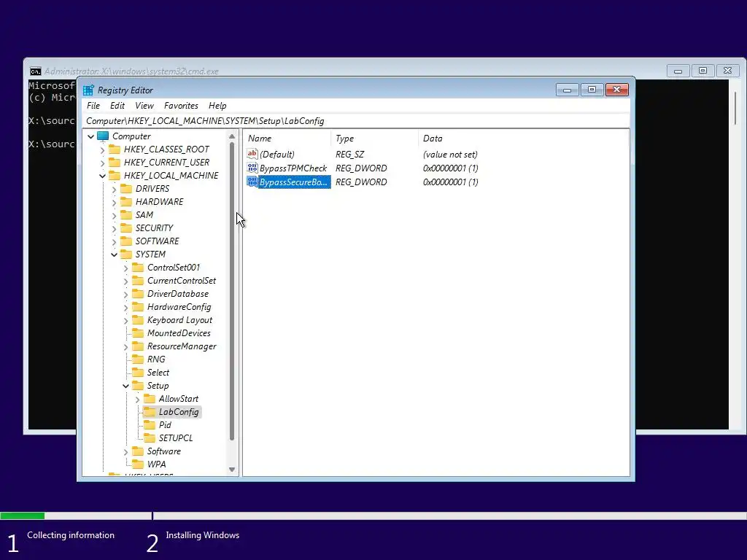Expand the HKEY_CURRENT_USER node
Viewport: 747px width, 560px height.
(102, 163)
